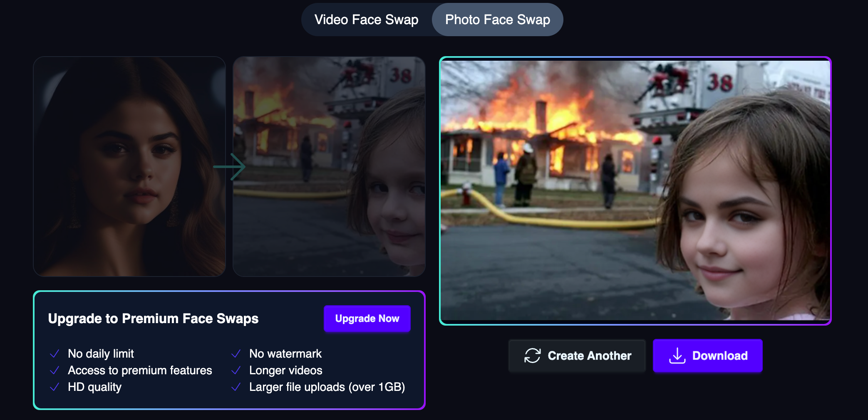Click the refresh icon in Create Another
Viewport: 868px width, 420px height.
click(532, 356)
